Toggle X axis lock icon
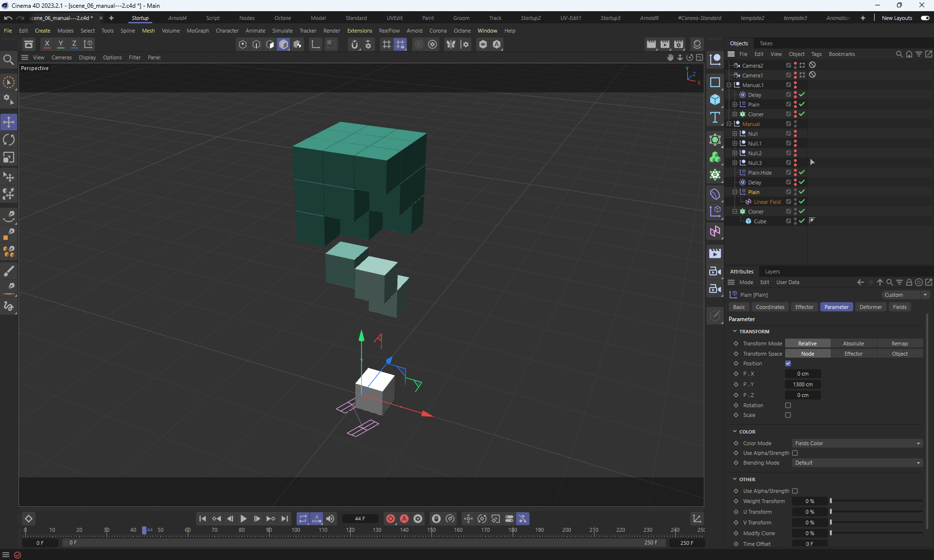The width and height of the screenshot is (934, 560). click(47, 44)
